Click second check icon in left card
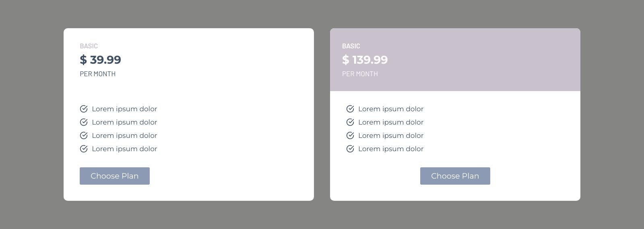The width and height of the screenshot is (644, 229). pyautogui.click(x=84, y=122)
